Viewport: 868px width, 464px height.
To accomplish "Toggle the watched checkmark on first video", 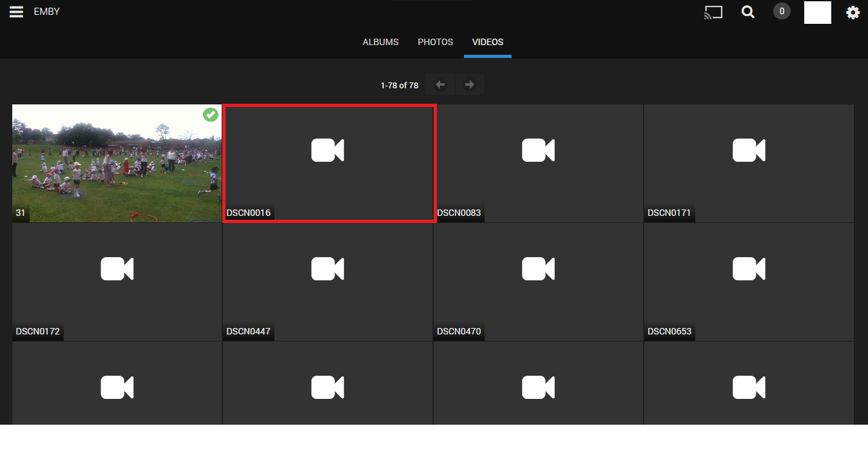I will pyautogui.click(x=210, y=114).
